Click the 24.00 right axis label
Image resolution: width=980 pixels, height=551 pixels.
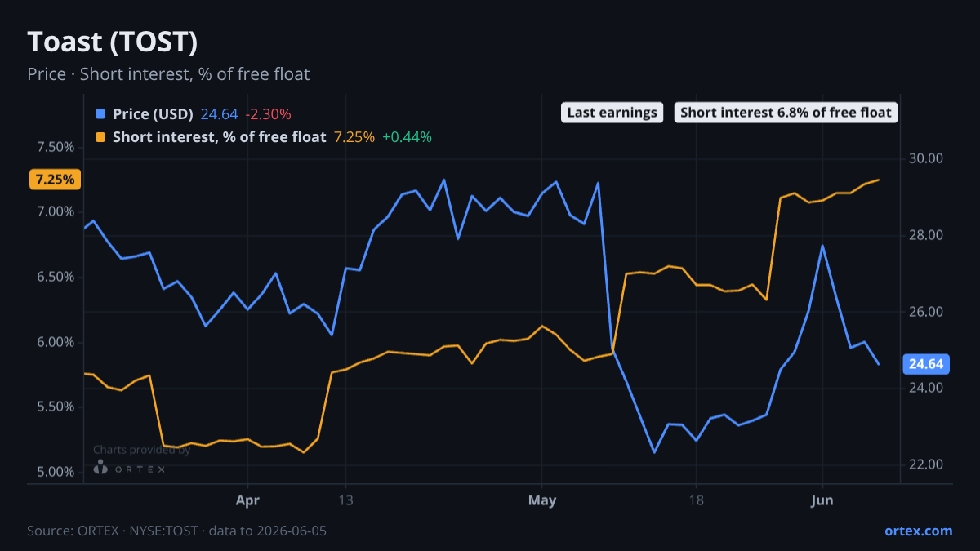(x=926, y=388)
